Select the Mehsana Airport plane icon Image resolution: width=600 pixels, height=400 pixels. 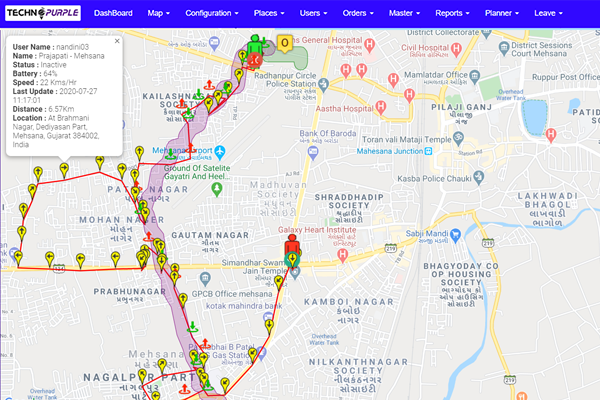(x=220, y=152)
